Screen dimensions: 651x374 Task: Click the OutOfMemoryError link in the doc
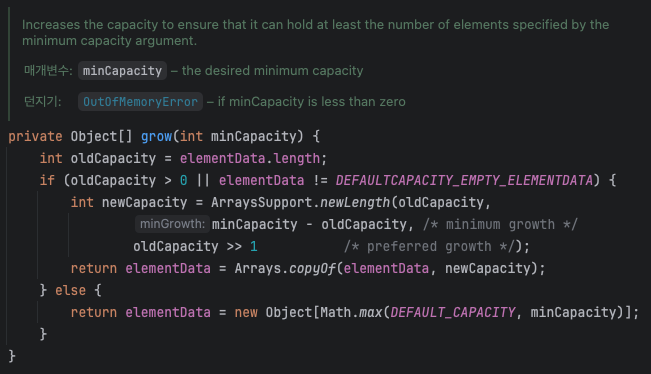click(140, 102)
